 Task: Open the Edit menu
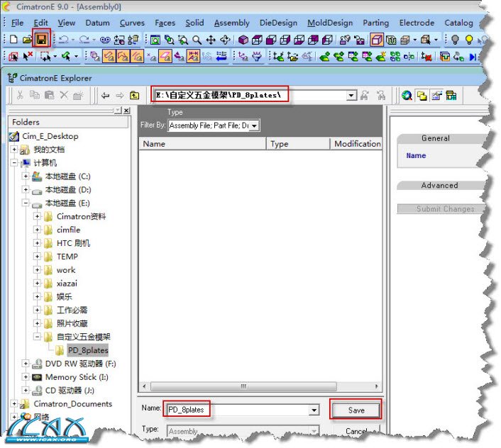40,23
